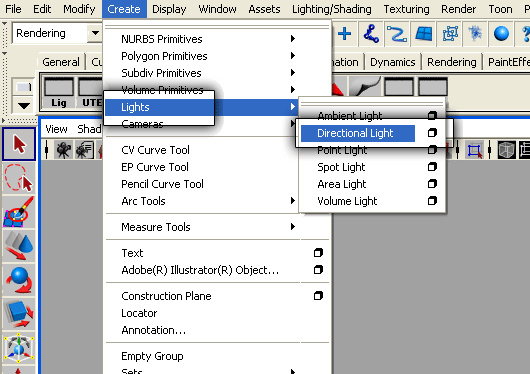Click the Locator menu entry
530x374 pixels.
pos(139,313)
